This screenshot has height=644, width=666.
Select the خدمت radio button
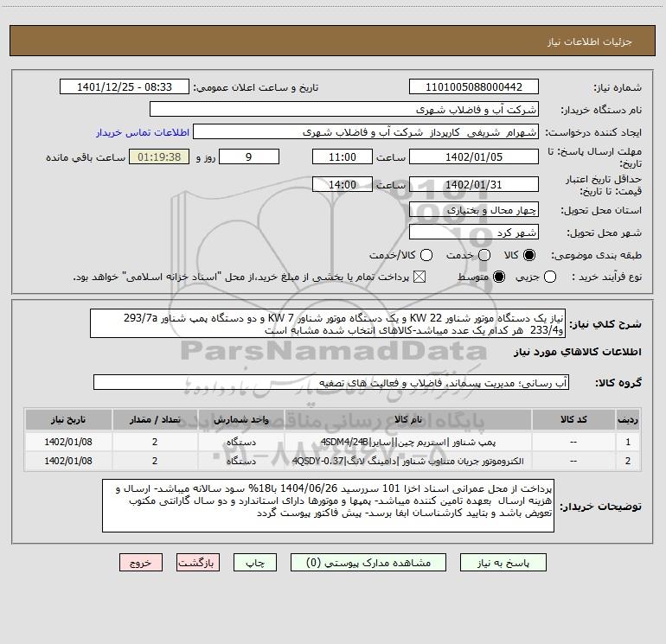tap(484, 255)
